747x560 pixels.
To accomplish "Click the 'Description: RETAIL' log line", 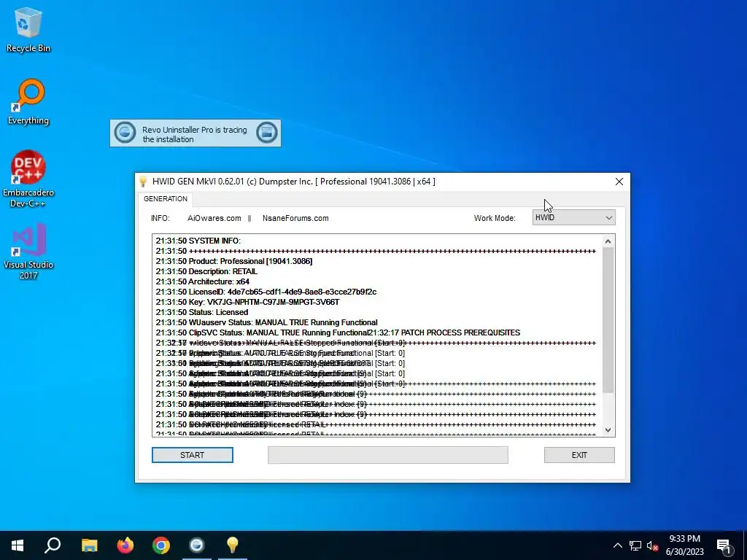I will [x=206, y=271].
